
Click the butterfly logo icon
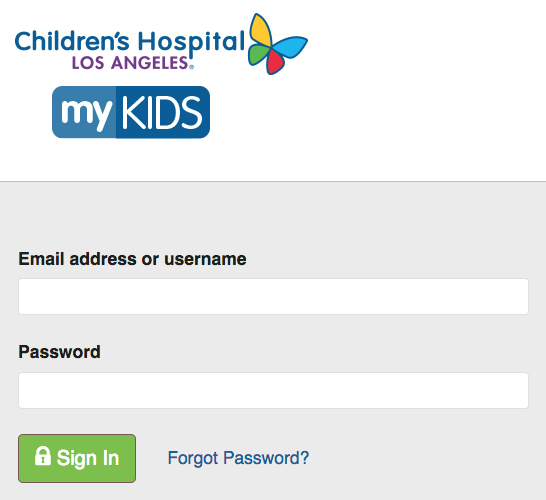(x=278, y=44)
